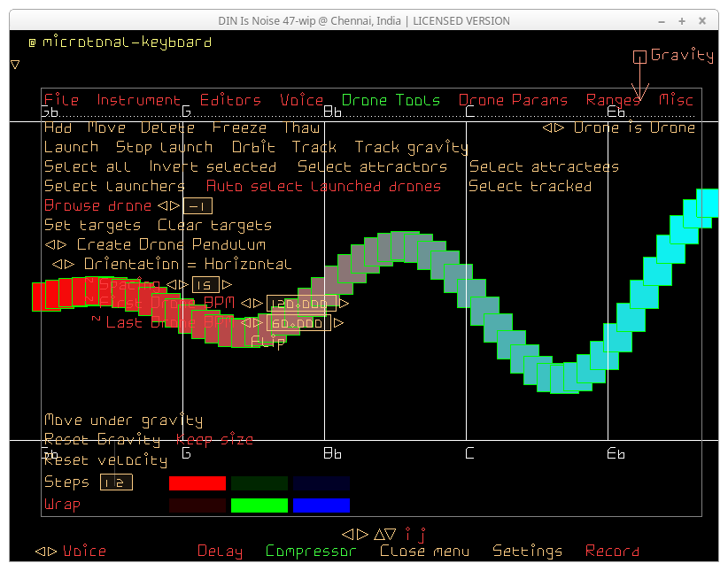The image size is (728, 571).
Task: Open the Editors menu tab
Action: pyautogui.click(x=230, y=101)
